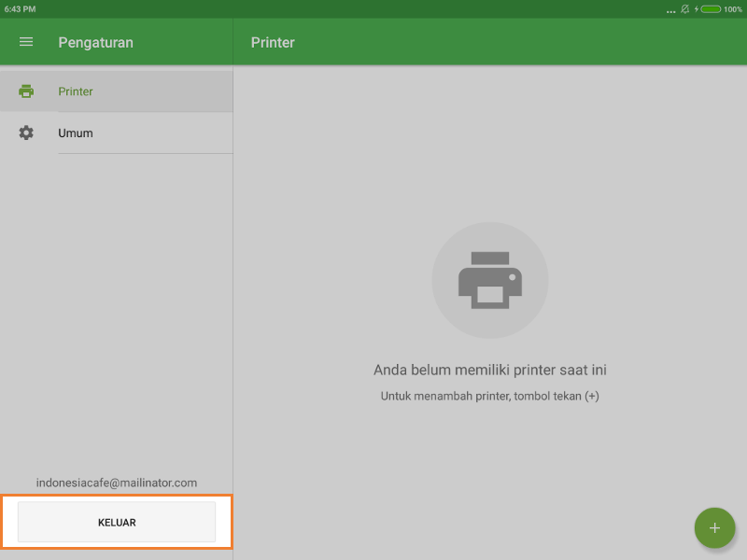
Task: Click the three dots in status bar
Action: tap(670, 10)
